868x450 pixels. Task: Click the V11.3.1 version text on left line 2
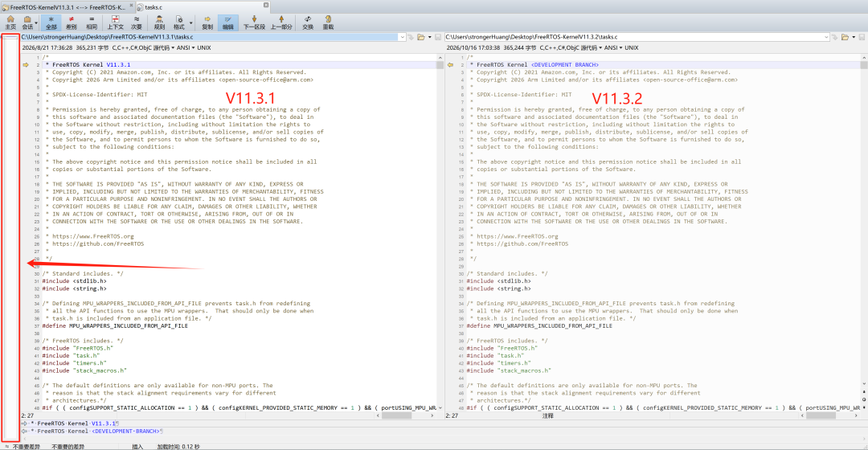[x=118, y=65]
